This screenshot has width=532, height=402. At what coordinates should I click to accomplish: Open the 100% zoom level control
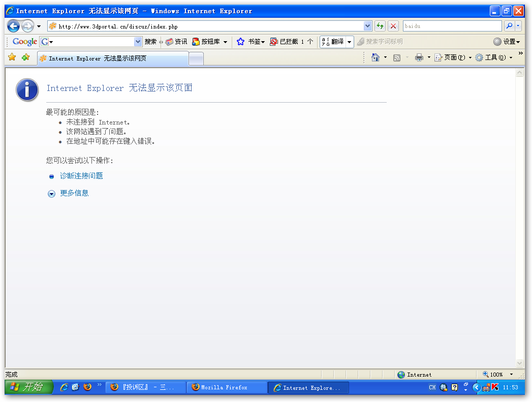pos(498,375)
